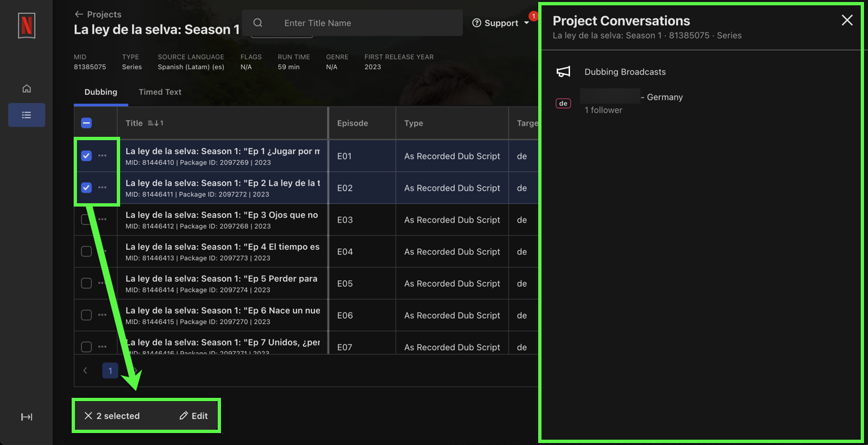
Task: Toggle the sort icon beside the Title header
Action: (x=155, y=123)
